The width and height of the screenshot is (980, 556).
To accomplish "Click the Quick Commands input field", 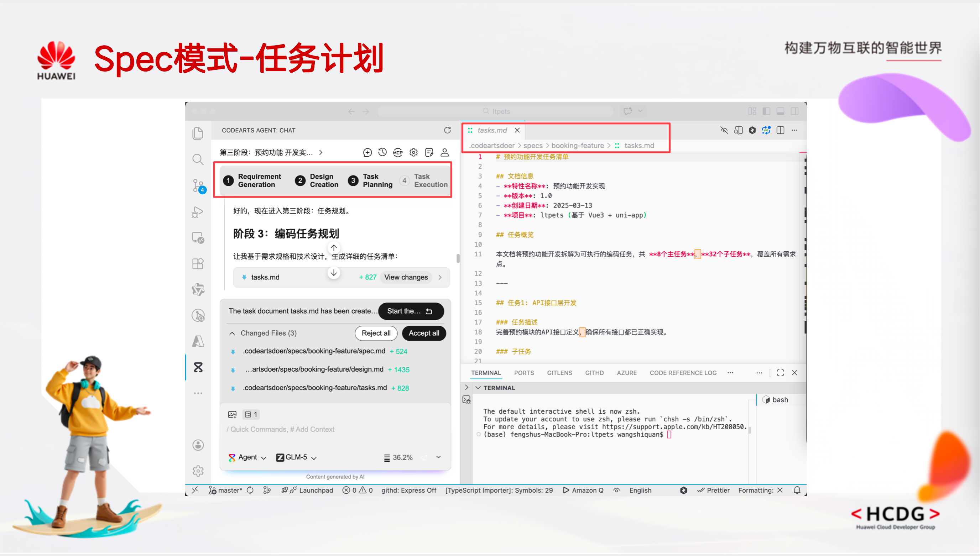I will click(281, 429).
